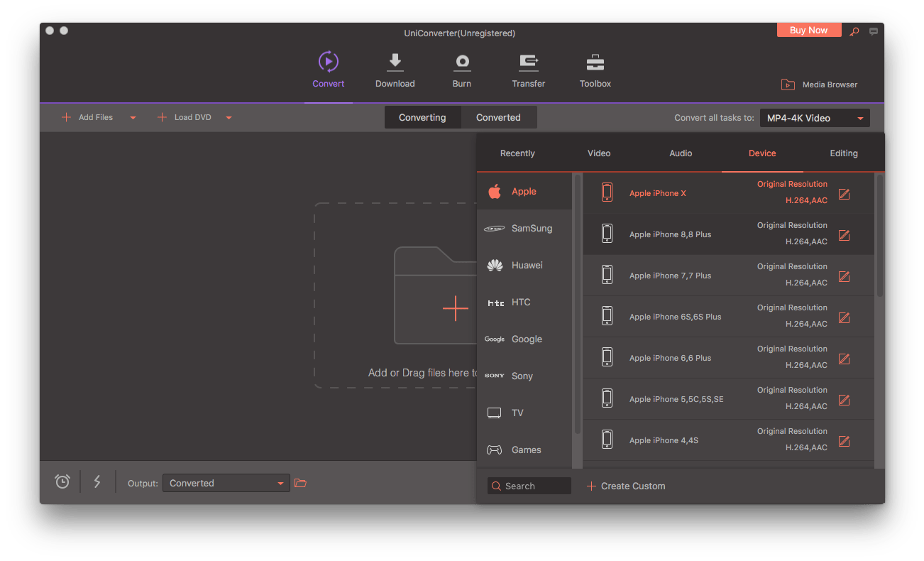Open the Convert section
The height and width of the screenshot is (561, 924).
pos(328,70)
